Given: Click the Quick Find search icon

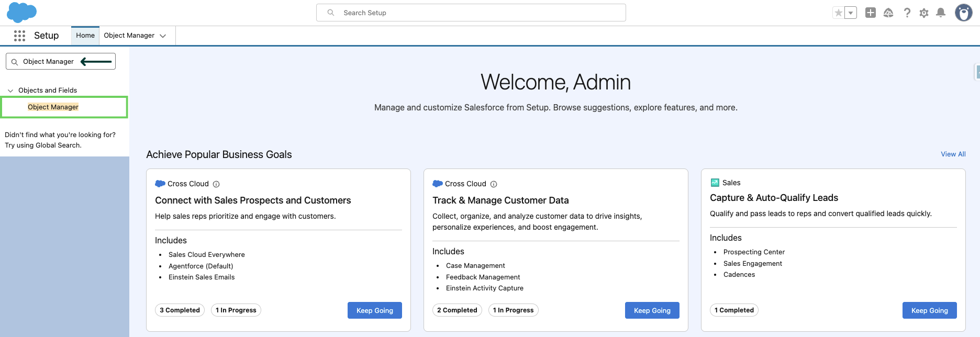Looking at the screenshot, I should (15, 62).
